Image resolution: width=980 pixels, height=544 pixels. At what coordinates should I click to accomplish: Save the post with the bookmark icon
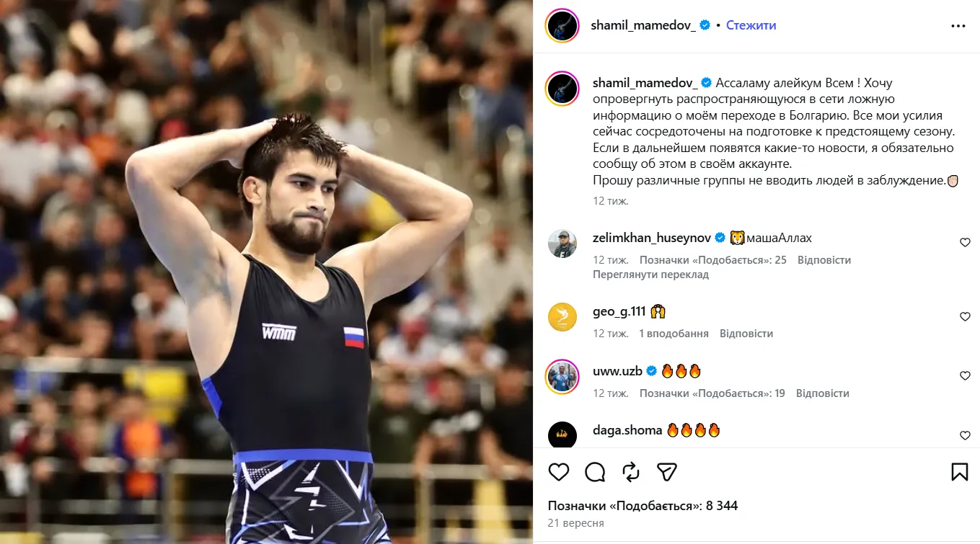pos(959,472)
